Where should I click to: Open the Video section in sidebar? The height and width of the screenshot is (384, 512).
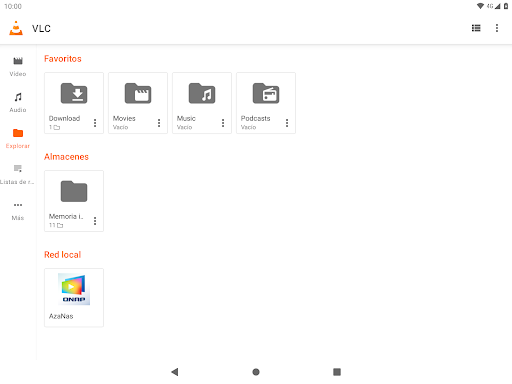click(18, 67)
